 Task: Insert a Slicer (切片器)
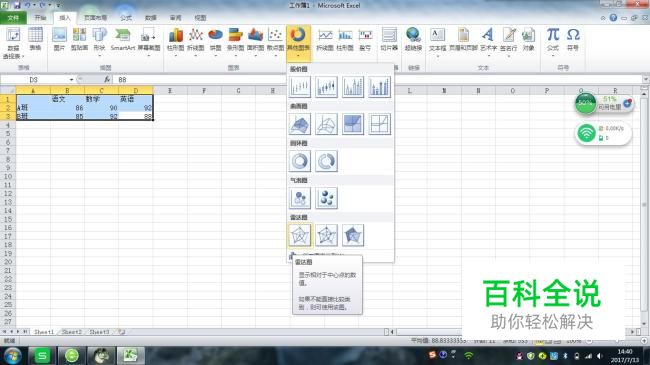[389, 40]
